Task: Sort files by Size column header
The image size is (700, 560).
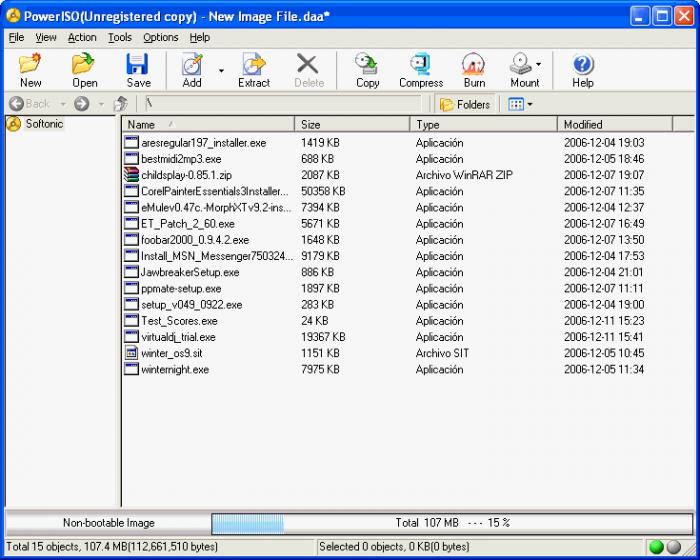Action: [x=352, y=125]
